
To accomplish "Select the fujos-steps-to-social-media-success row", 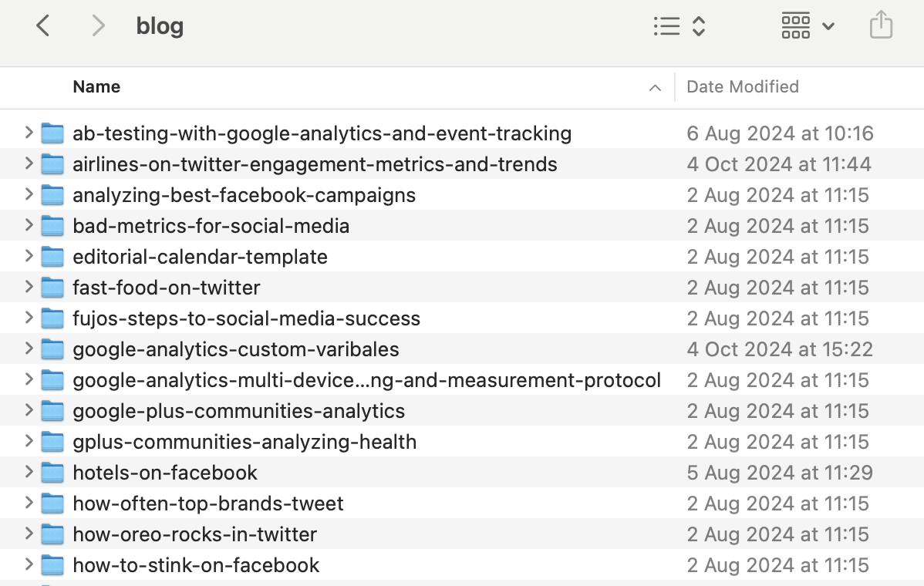I will (x=246, y=318).
